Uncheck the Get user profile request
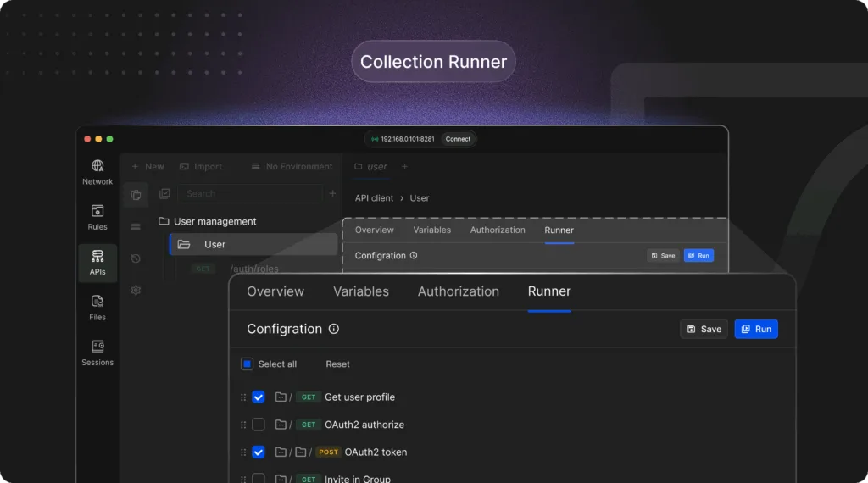 point(259,397)
